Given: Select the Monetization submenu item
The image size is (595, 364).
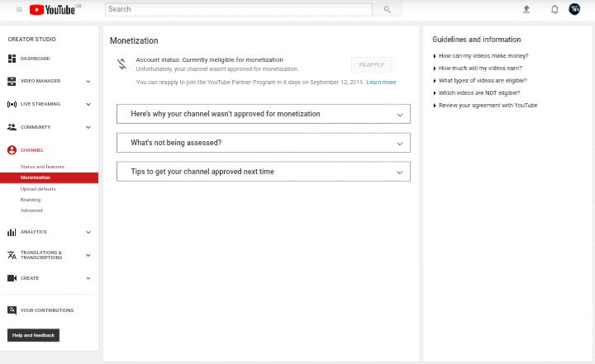Looking at the screenshot, I should 49,177.
